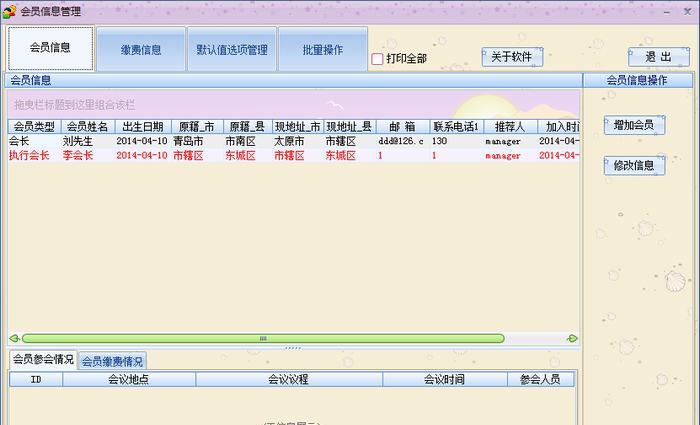Screen dimensions: 700x425
Task: Click the 现地址_市 column header
Action: pos(298,127)
